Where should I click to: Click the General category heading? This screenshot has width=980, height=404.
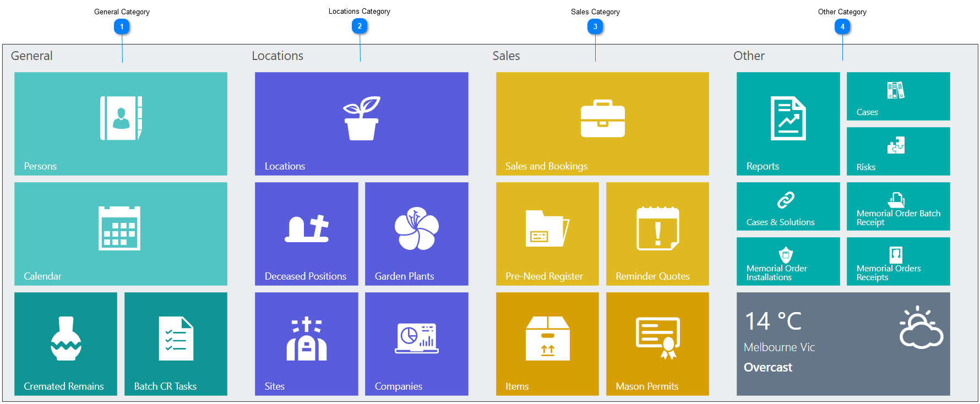click(x=31, y=56)
